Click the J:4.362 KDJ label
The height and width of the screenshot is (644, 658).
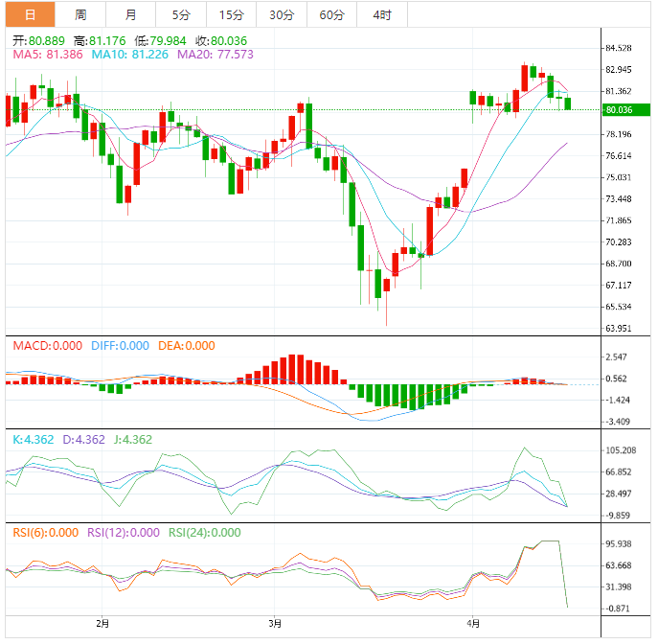[x=133, y=440]
